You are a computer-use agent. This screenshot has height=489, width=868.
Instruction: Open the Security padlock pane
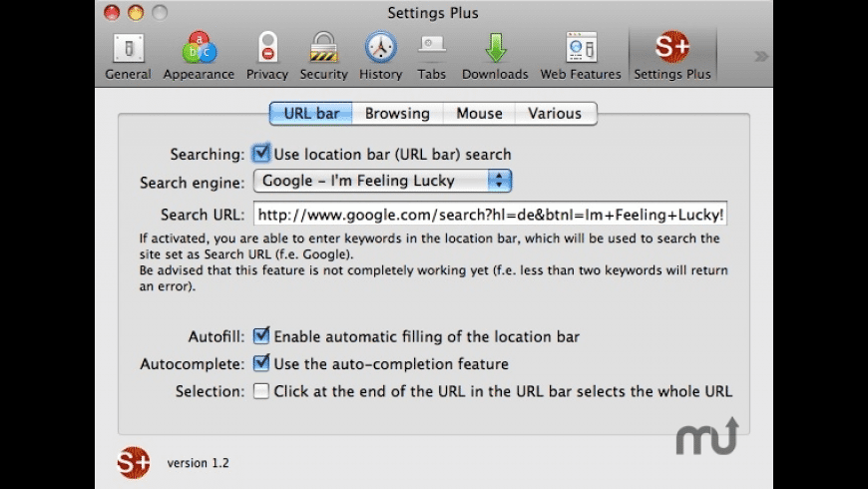(x=323, y=55)
